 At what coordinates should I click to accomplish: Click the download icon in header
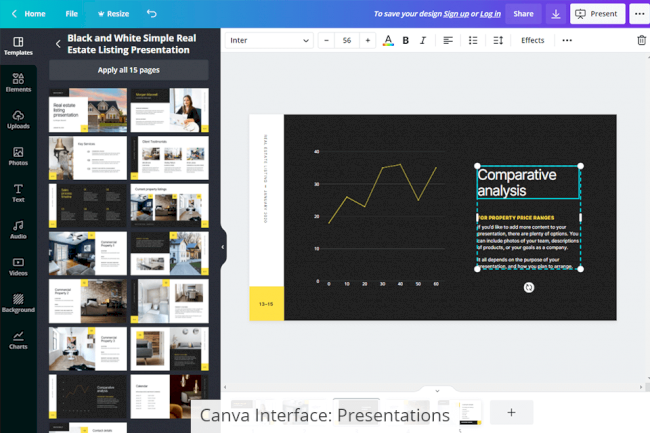tap(556, 14)
